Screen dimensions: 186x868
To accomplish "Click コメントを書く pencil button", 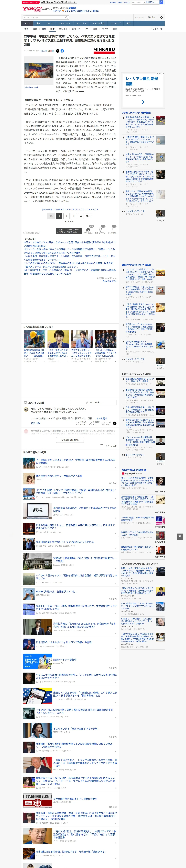I will [x=93, y=402].
